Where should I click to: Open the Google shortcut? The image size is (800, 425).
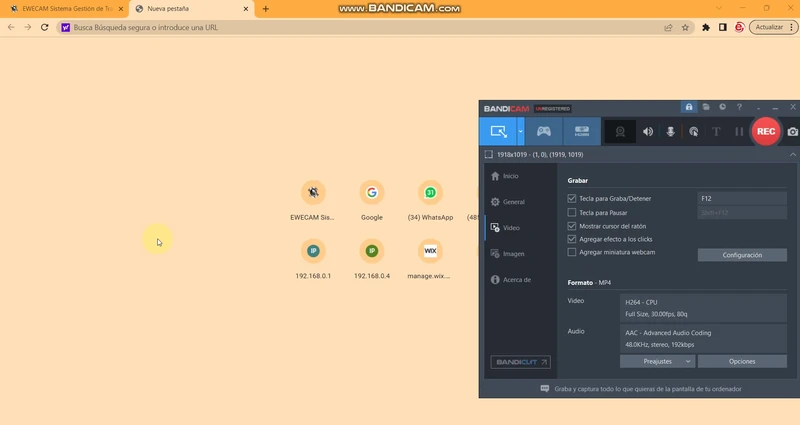(x=371, y=201)
